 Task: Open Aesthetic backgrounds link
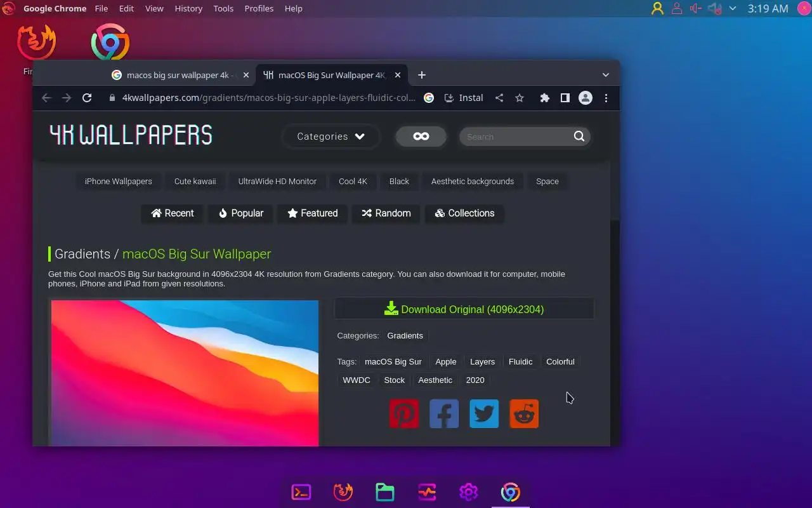[473, 181]
